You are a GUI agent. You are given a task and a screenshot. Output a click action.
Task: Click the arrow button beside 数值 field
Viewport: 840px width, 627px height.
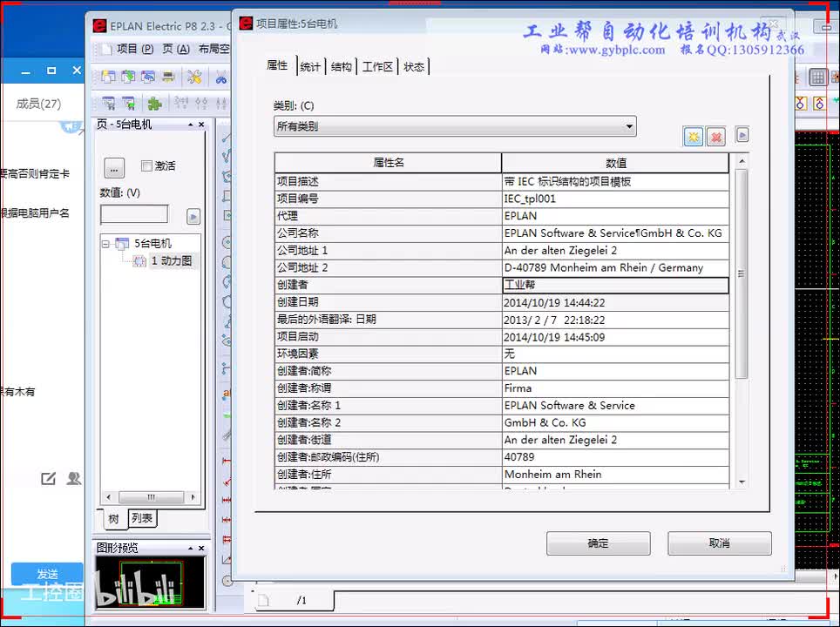[x=193, y=216]
